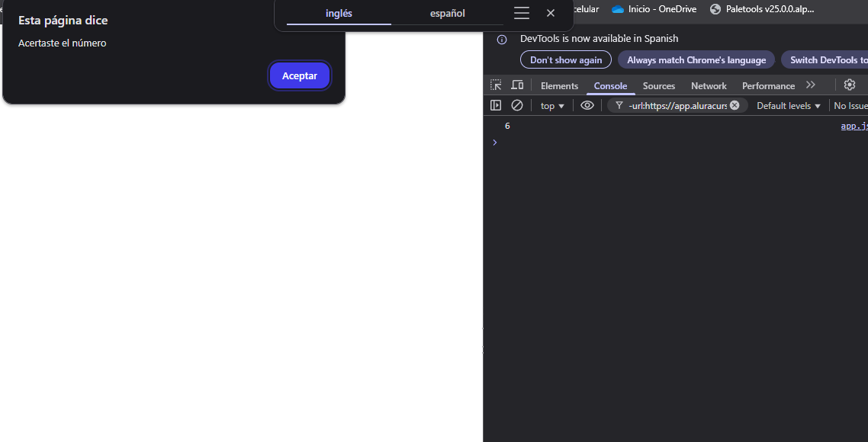The image size is (868, 442).
Task: Switch to the Elements tab
Action: pos(559,86)
